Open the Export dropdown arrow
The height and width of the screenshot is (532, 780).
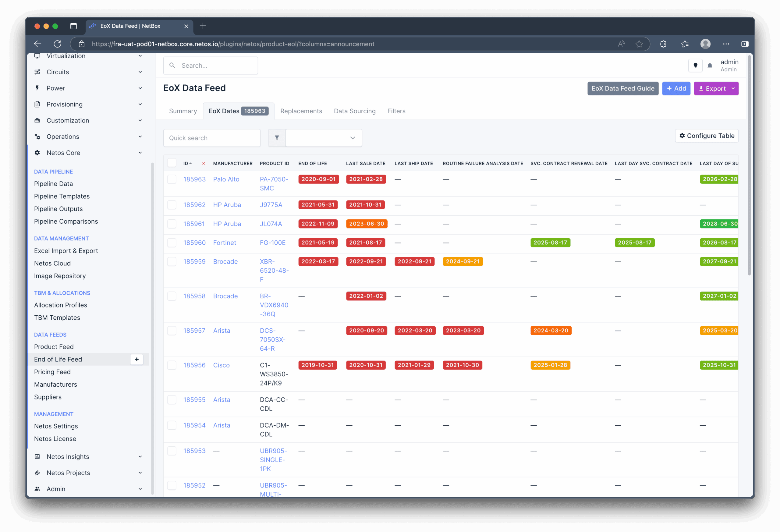point(733,89)
